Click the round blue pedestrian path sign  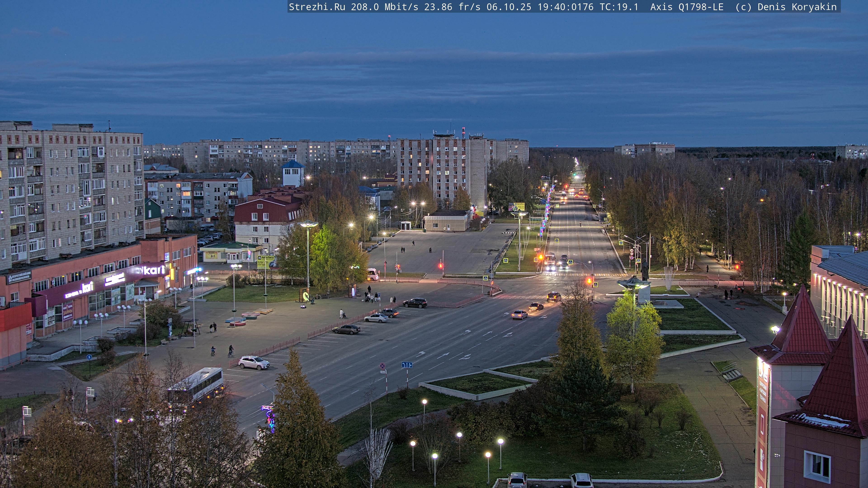point(89,357)
